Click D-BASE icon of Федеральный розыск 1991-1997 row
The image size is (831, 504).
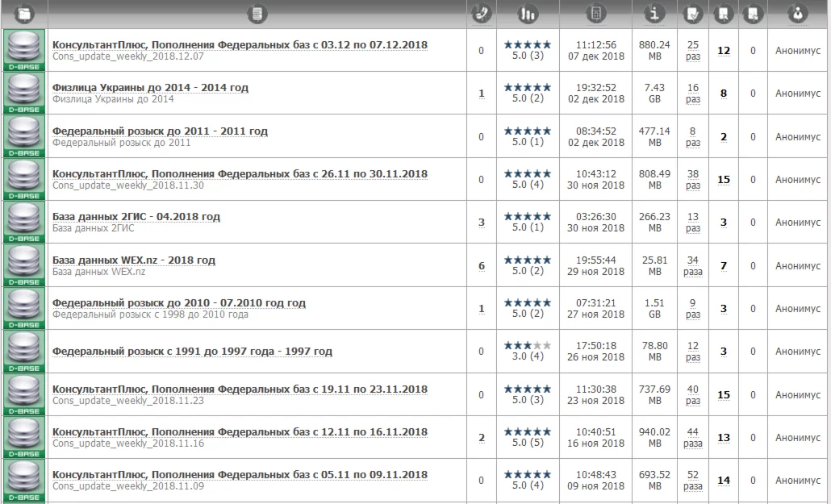[24, 352]
